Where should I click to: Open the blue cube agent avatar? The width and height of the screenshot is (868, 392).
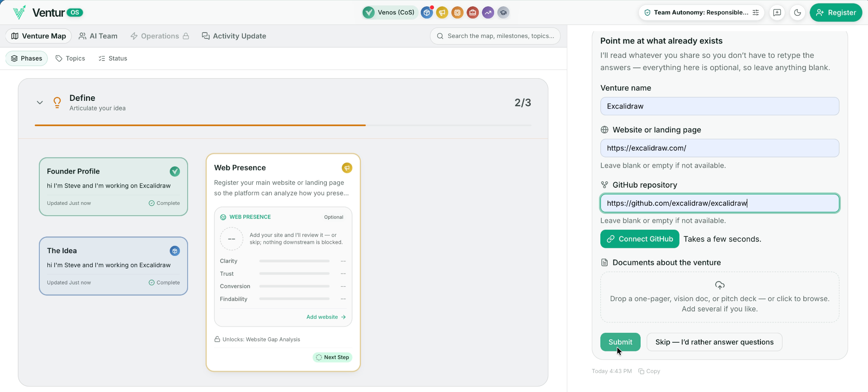point(427,13)
